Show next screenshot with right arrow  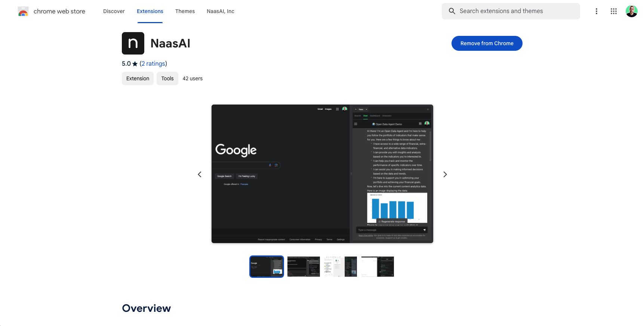[x=445, y=174]
